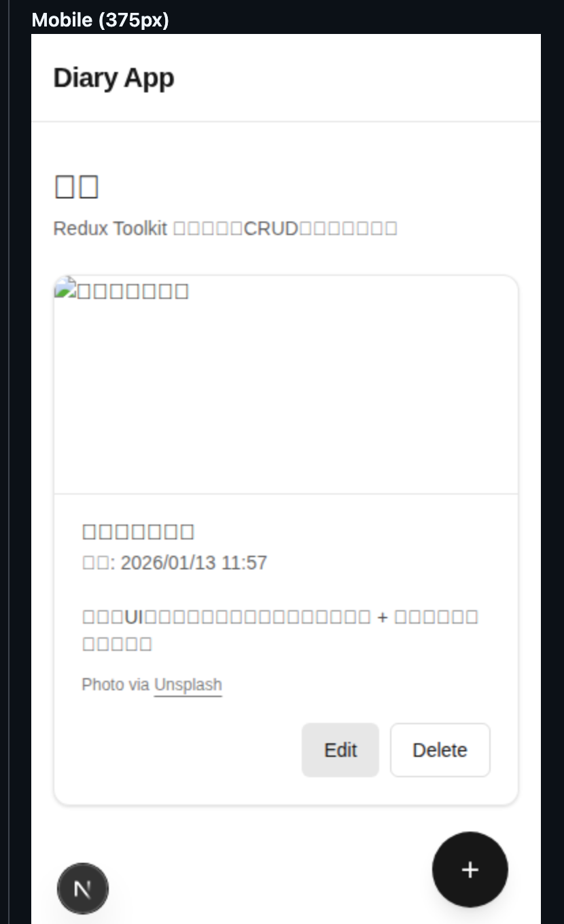Click the large page heading above subtitle

77,186
